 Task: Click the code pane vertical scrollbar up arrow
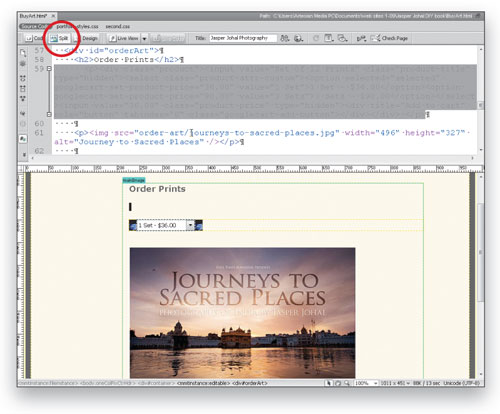coord(480,50)
